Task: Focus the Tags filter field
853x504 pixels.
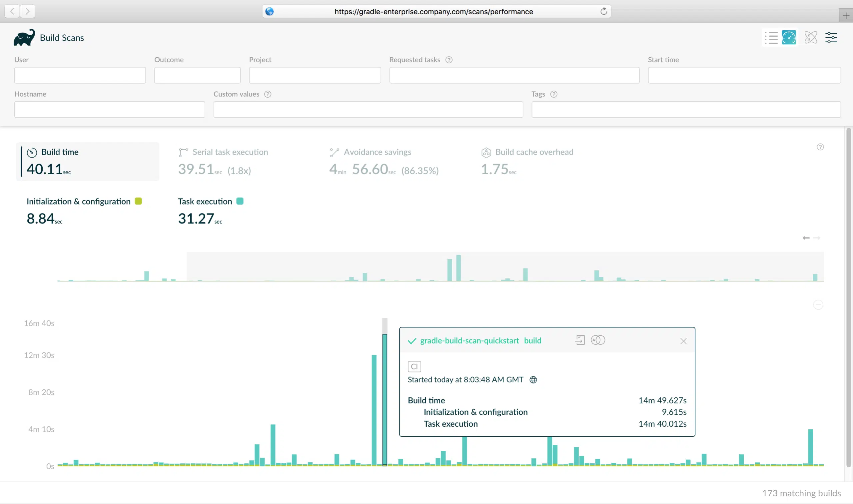Action: 686,109
